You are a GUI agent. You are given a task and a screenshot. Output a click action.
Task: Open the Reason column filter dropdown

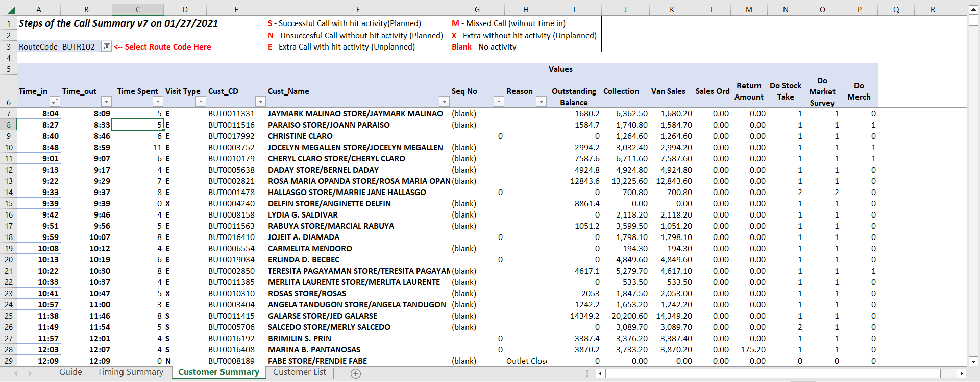[x=541, y=102]
